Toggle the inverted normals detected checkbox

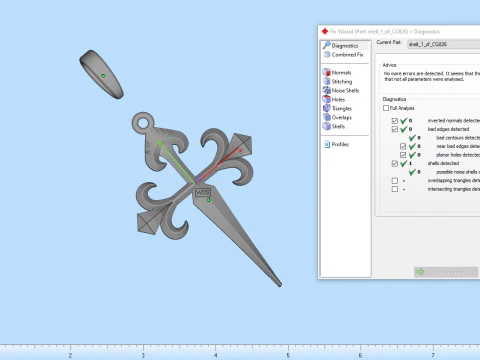(395, 121)
